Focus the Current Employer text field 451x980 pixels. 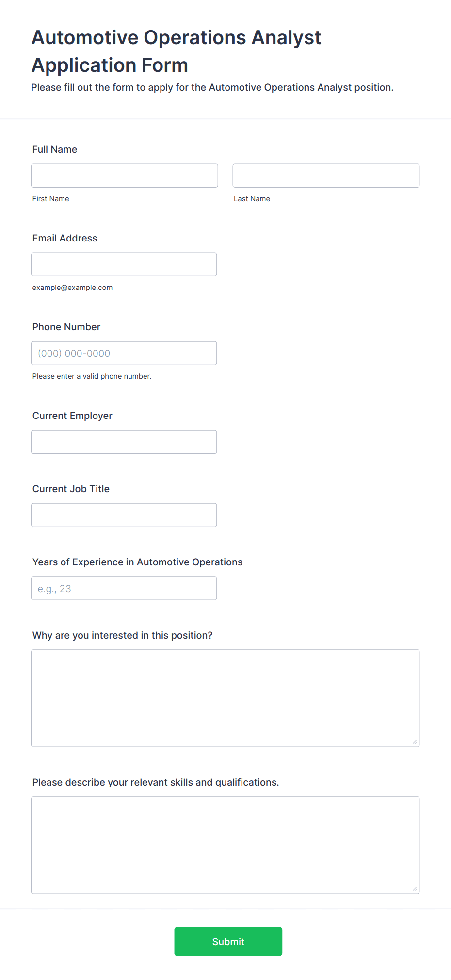(x=124, y=442)
